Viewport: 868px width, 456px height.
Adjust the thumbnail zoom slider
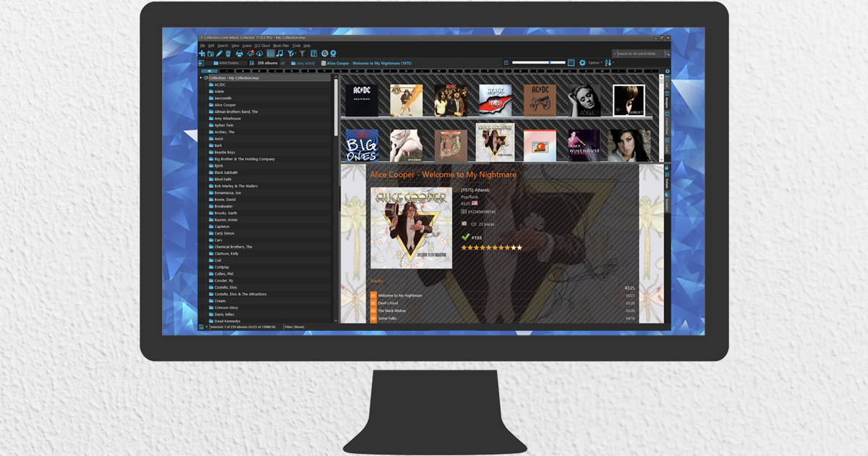coord(550,62)
